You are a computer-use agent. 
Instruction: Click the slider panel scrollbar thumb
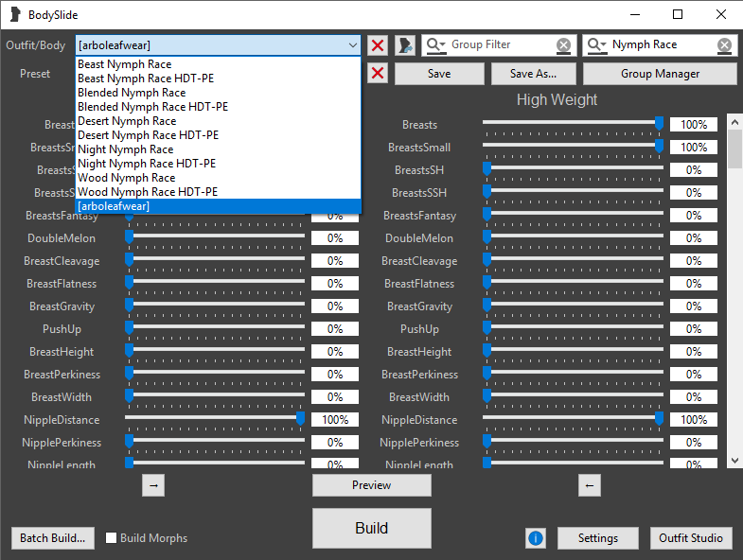pos(734,149)
